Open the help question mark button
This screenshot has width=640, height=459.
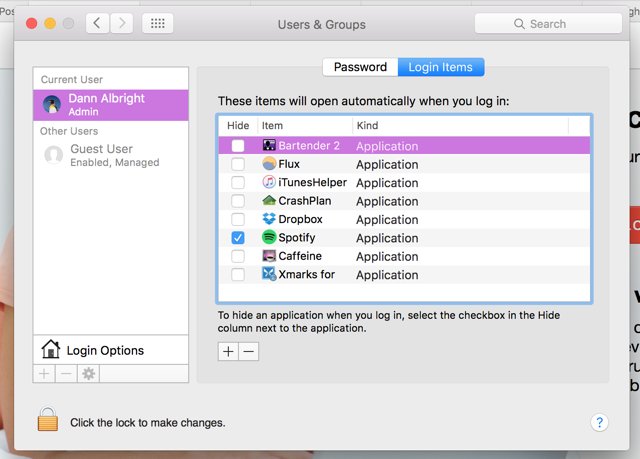point(599,422)
